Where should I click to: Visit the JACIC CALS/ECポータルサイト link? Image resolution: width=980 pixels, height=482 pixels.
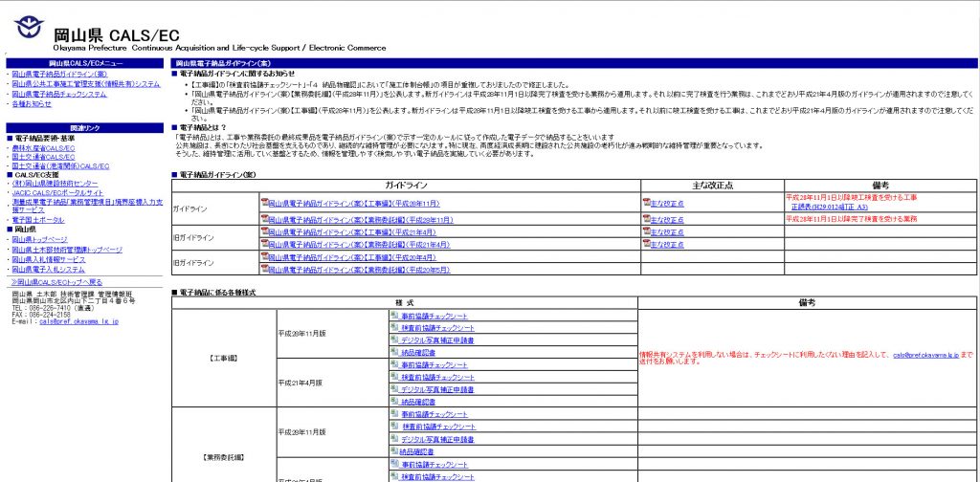click(x=57, y=192)
